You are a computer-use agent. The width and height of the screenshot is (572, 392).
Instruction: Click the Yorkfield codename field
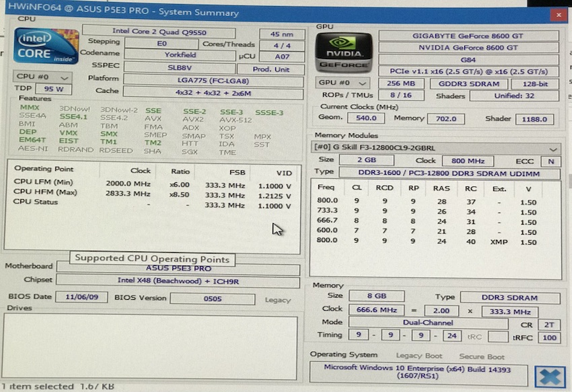pyautogui.click(x=180, y=55)
